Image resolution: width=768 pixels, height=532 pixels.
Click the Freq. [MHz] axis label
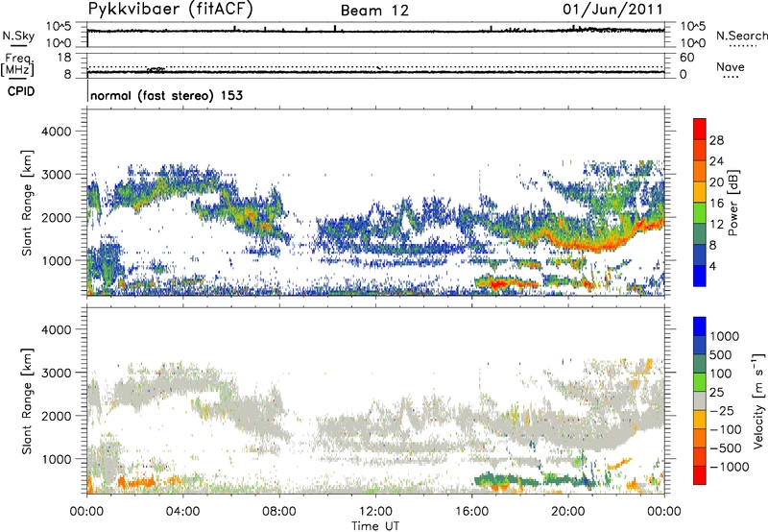coord(17,64)
